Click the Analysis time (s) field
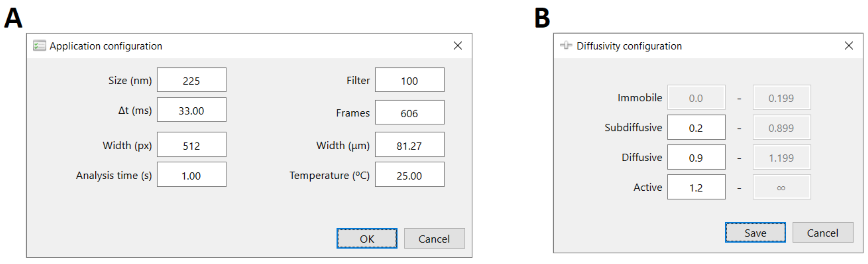 191,175
